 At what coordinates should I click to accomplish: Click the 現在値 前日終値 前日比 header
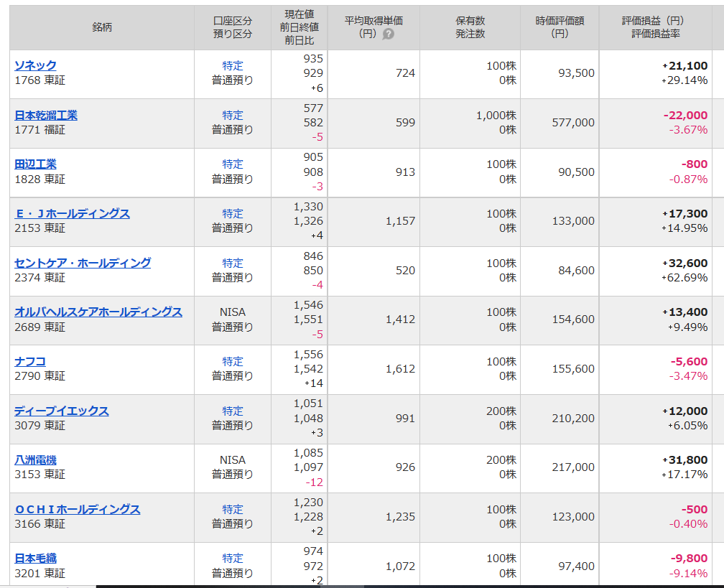point(300,27)
